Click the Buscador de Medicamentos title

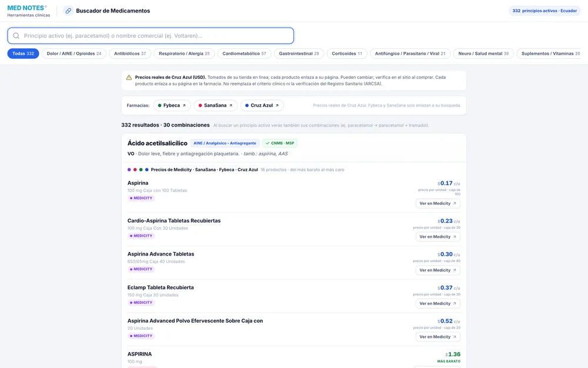113,11
